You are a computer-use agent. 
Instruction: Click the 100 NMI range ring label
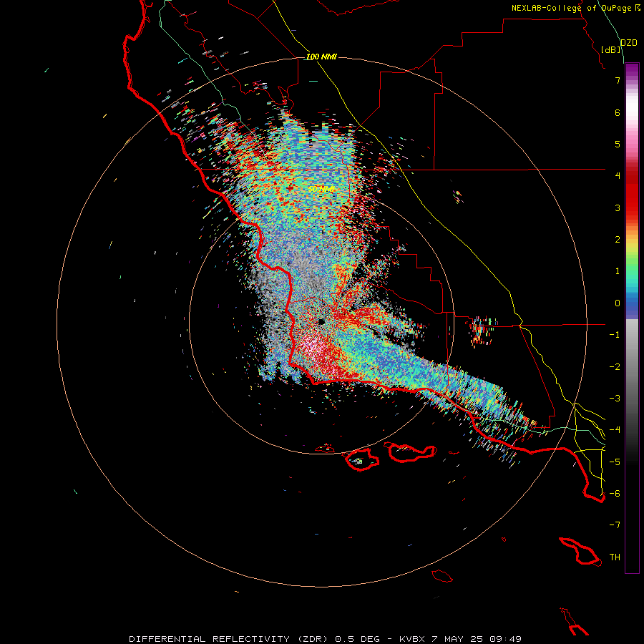321,57
